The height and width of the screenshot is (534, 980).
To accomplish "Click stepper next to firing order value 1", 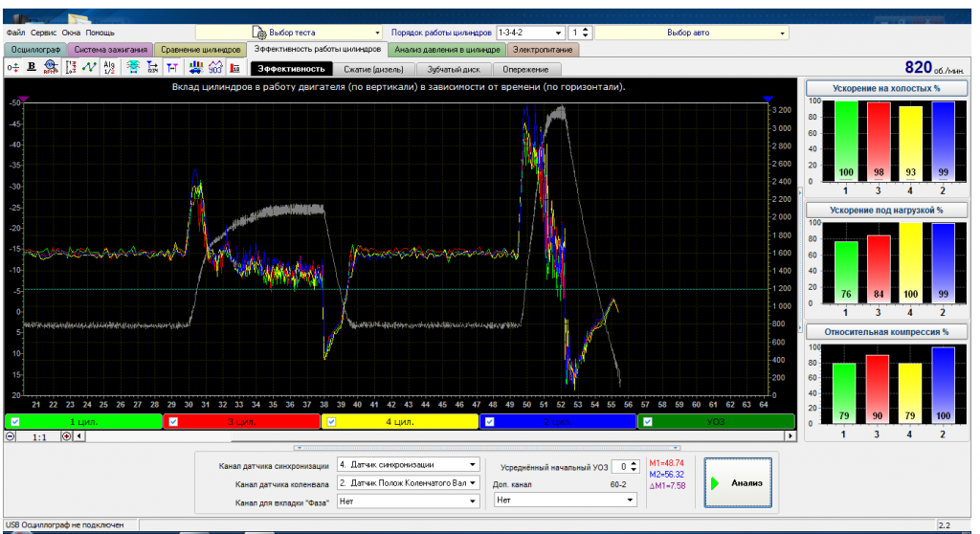I will [x=586, y=33].
